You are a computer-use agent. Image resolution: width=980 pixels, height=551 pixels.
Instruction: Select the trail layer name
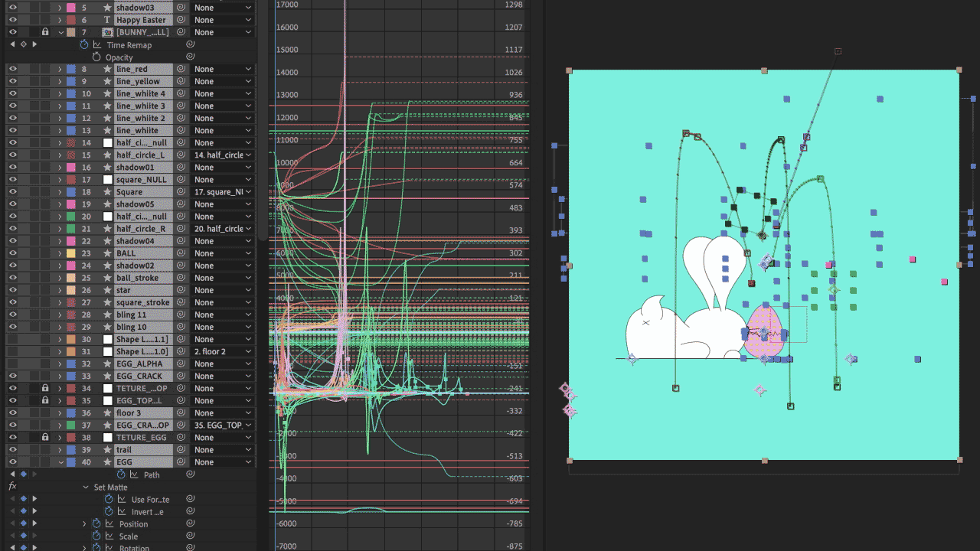coord(124,450)
